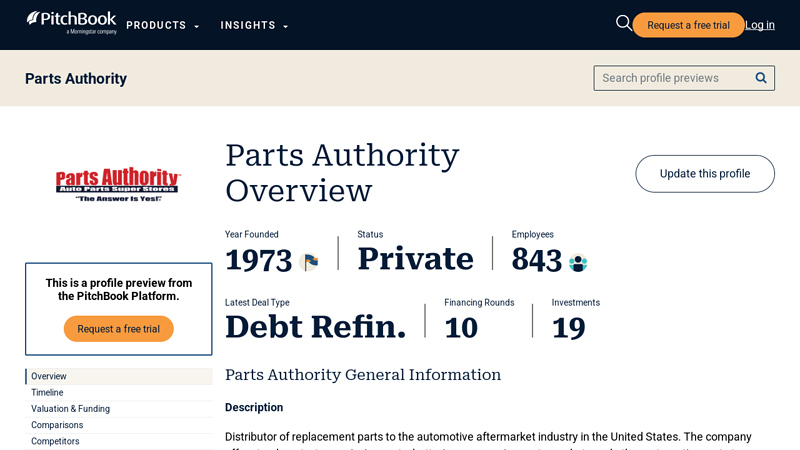
Task: Click the flag icon beside 1973
Action: tap(309, 262)
